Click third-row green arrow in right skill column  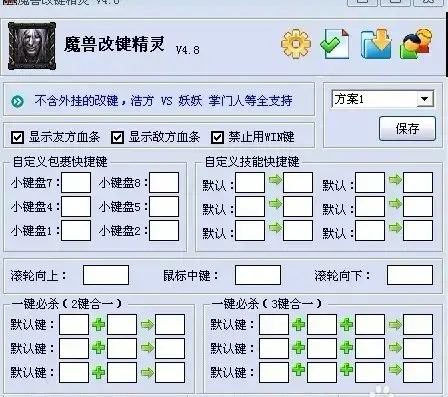click(395, 228)
